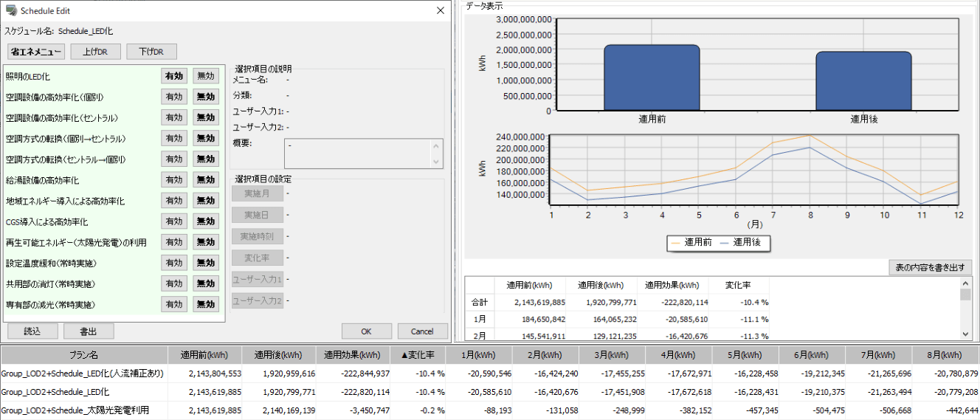Enable 共用部の消灯(常時実施)
The image size is (980, 420).
coord(174,283)
